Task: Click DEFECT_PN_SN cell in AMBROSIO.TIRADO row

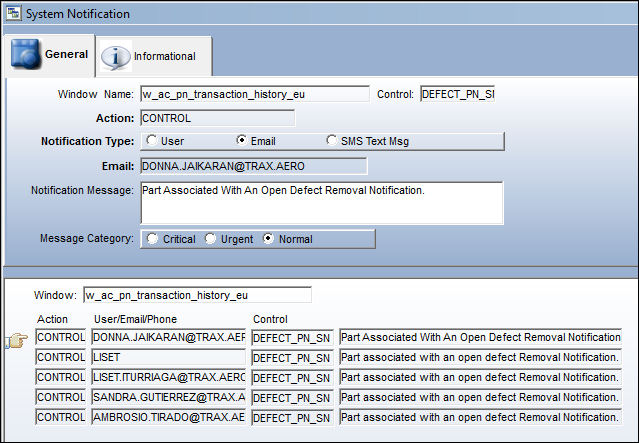Action: (x=292, y=418)
